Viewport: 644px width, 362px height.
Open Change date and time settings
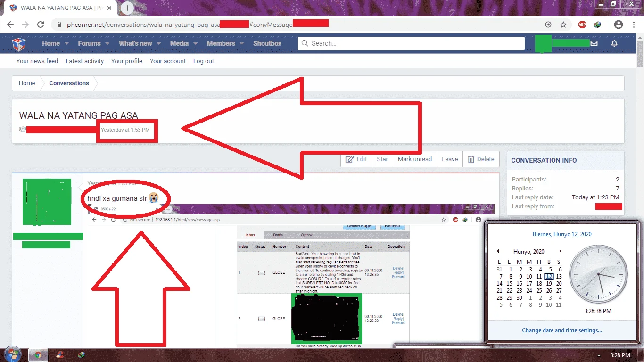[x=562, y=330]
